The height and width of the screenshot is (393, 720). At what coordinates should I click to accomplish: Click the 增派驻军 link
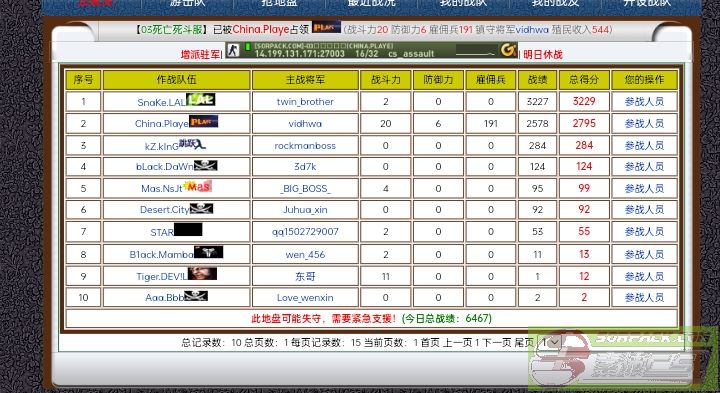point(200,55)
